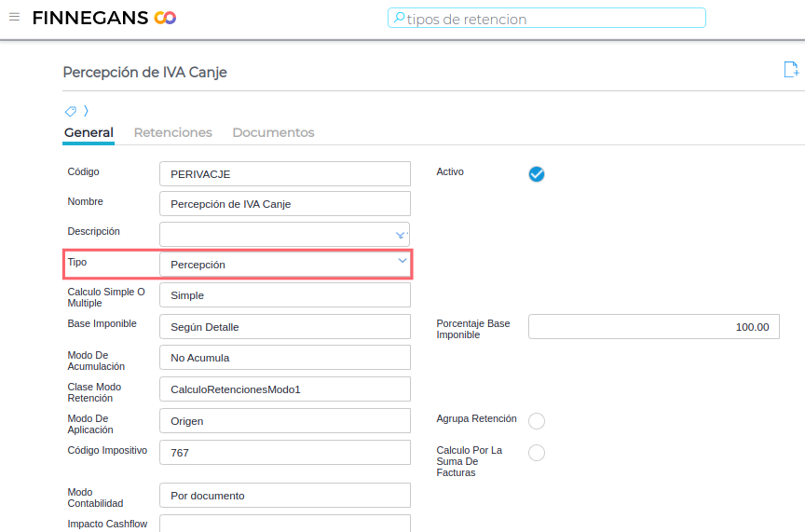Enable Calculo Por La Suma De Facturas
Viewport: 805px width, 532px height.
(537, 453)
